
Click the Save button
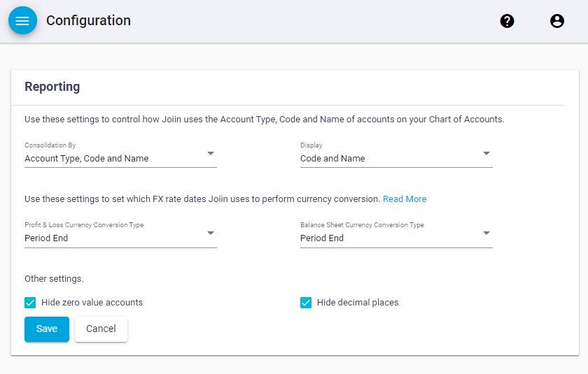click(x=47, y=329)
